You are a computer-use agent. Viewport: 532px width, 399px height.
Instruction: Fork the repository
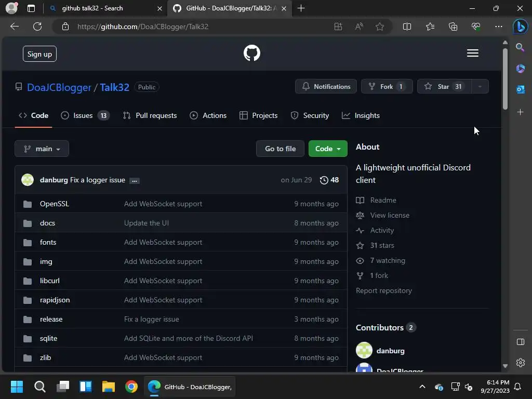click(x=387, y=87)
